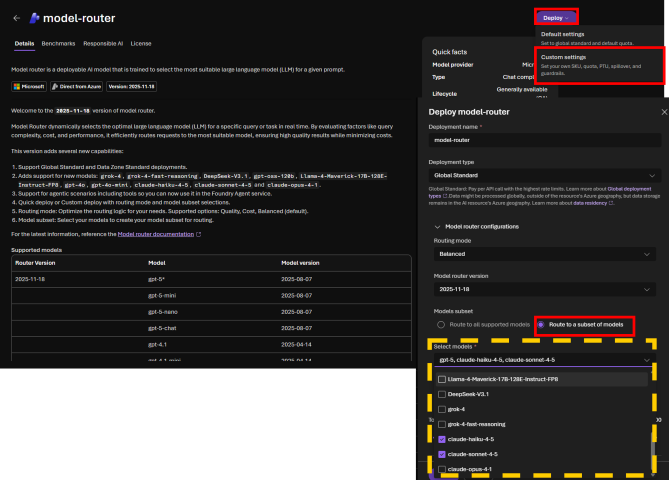Open the Deploy dropdown button
The width and height of the screenshot is (669, 480).
pos(556,17)
